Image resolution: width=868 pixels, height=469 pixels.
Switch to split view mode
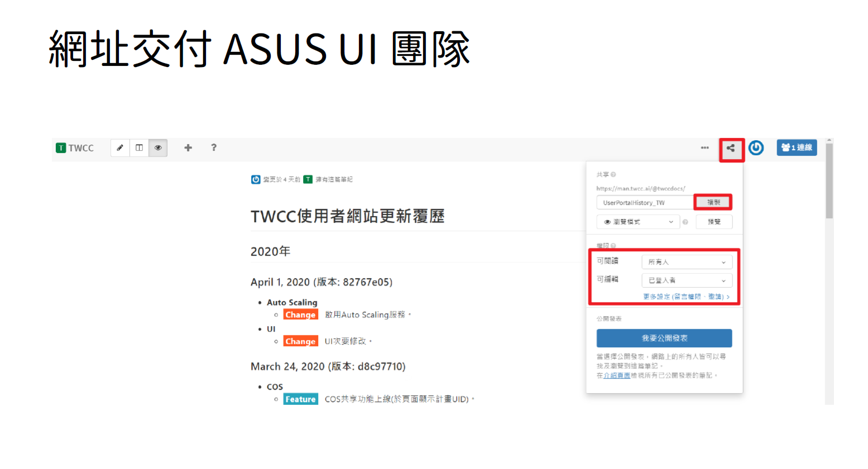(139, 148)
